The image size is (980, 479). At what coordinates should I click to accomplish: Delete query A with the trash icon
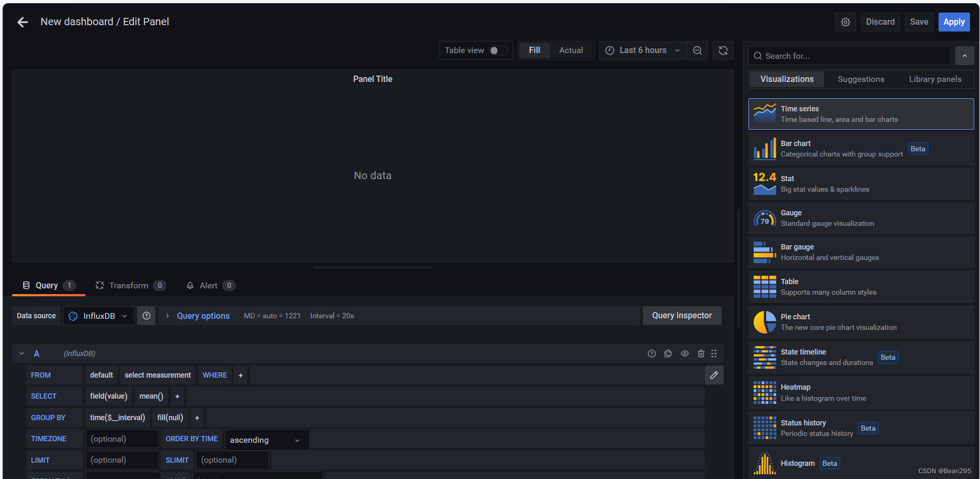701,353
